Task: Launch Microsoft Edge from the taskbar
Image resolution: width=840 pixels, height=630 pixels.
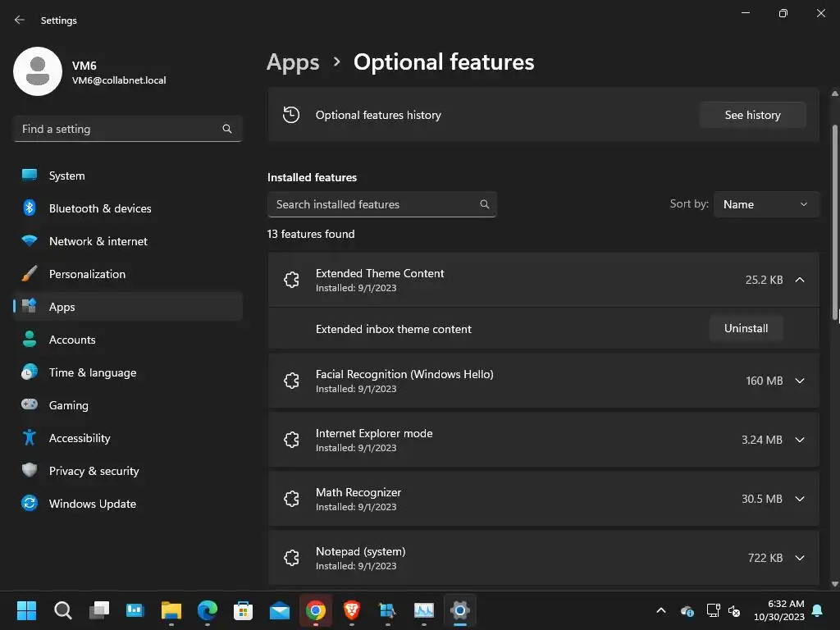Action: 208,610
